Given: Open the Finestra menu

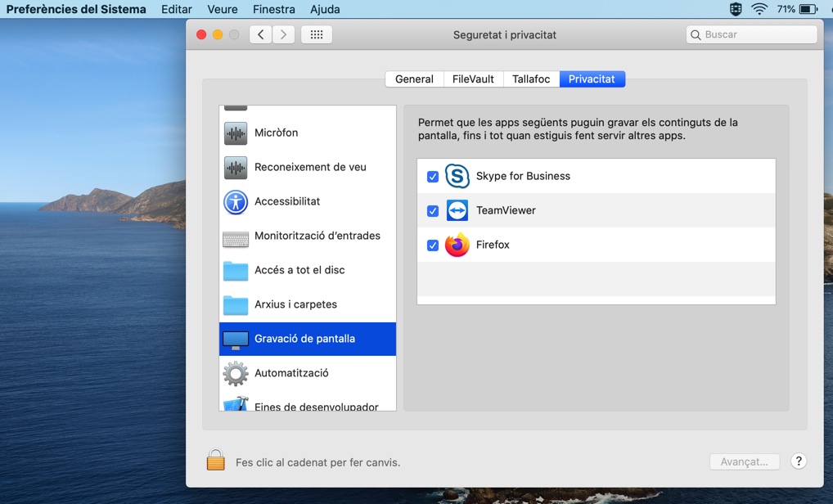Looking at the screenshot, I should coord(273,9).
